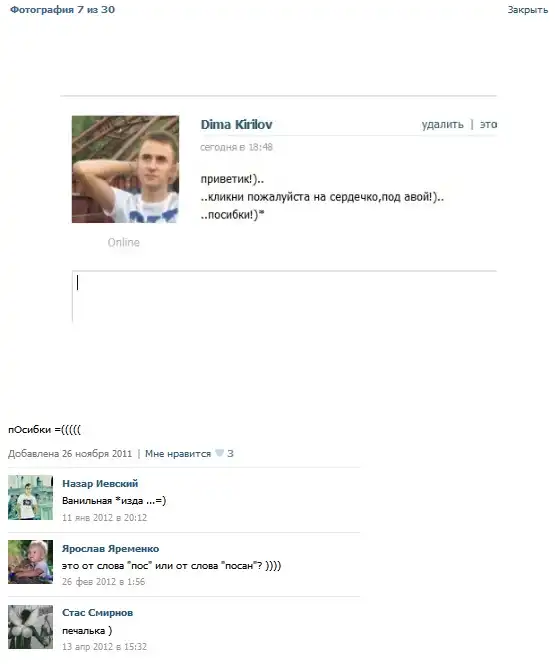Click the 13 апр 2012 comment timestamp
This screenshot has height=664, width=555.
coord(105,647)
